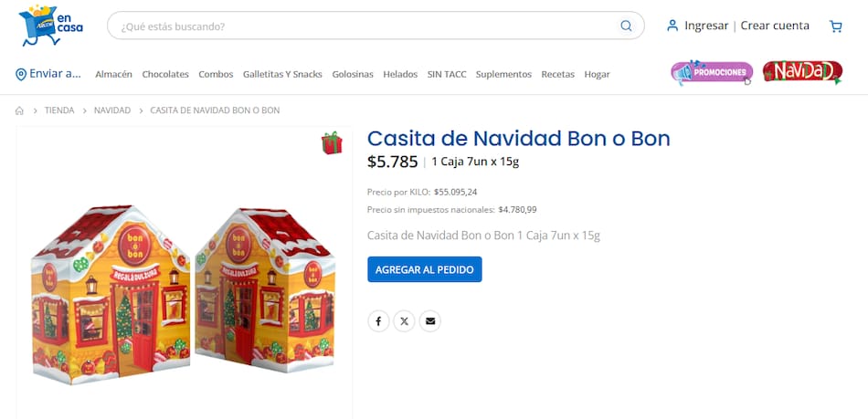
Task: Share product on X
Action: click(x=404, y=321)
